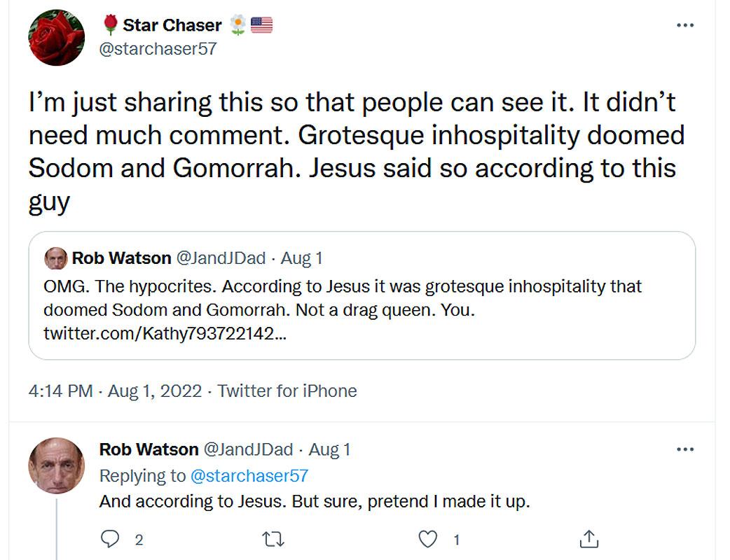Open Rob Watson's name in quoted tweet

pyautogui.click(x=121, y=258)
